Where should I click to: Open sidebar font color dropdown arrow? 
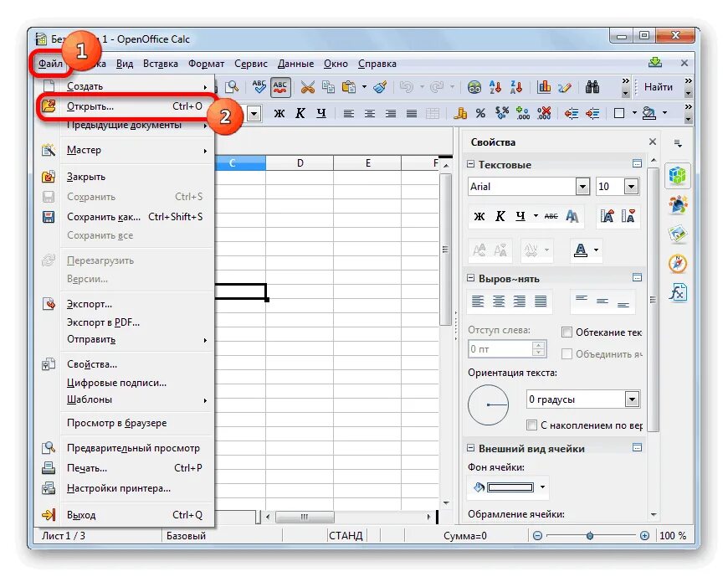[x=596, y=250]
